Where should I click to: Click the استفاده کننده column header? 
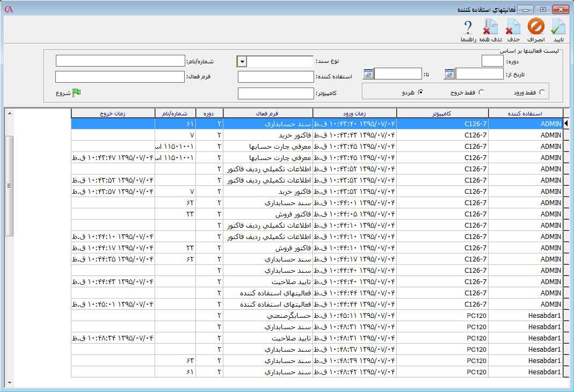[x=526, y=113]
